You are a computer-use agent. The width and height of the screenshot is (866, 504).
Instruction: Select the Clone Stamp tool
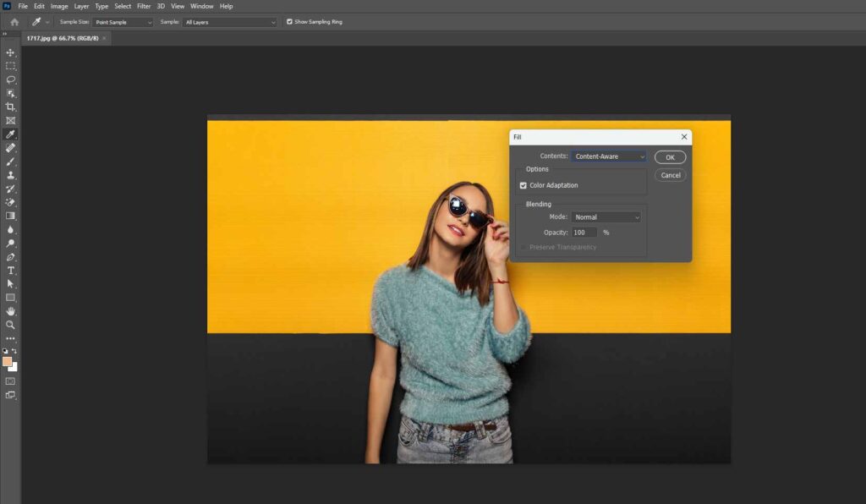pyautogui.click(x=10, y=175)
